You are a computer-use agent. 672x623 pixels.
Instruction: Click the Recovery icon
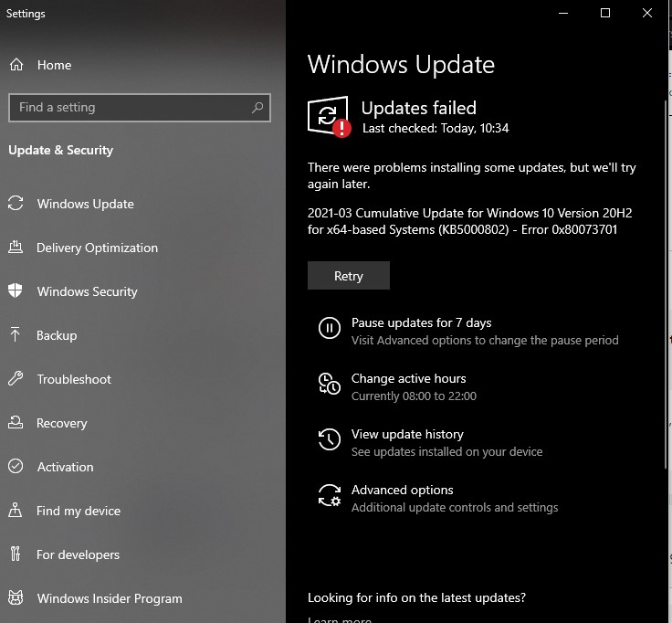coord(16,422)
